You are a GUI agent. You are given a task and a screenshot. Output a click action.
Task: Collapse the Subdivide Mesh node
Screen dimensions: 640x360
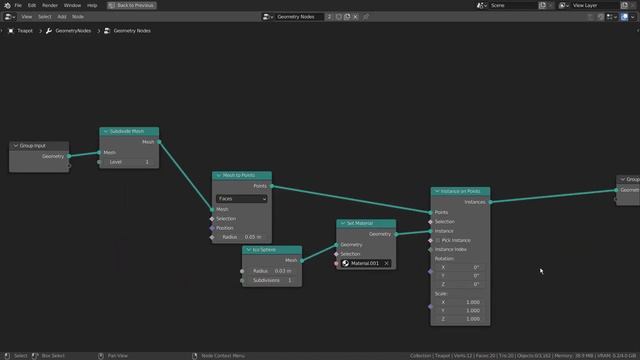106,131
